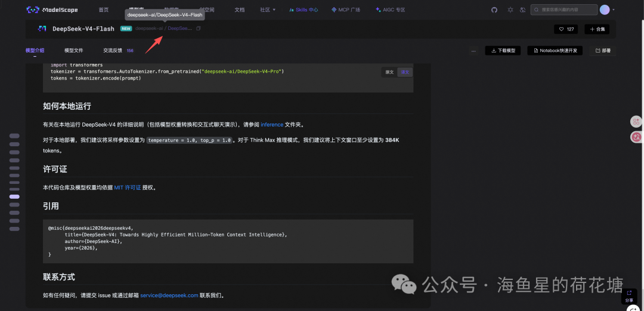Click the temperature = 1.0, top_p = 1.0 code snippet
The height and width of the screenshot is (311, 644).
(190, 140)
